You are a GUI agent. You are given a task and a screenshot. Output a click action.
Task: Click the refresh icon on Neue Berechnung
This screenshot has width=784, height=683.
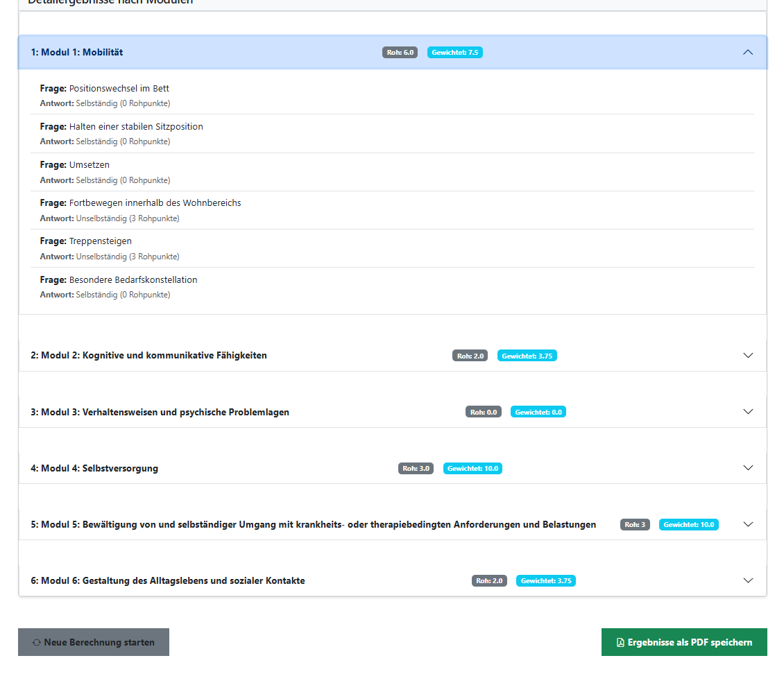37,643
